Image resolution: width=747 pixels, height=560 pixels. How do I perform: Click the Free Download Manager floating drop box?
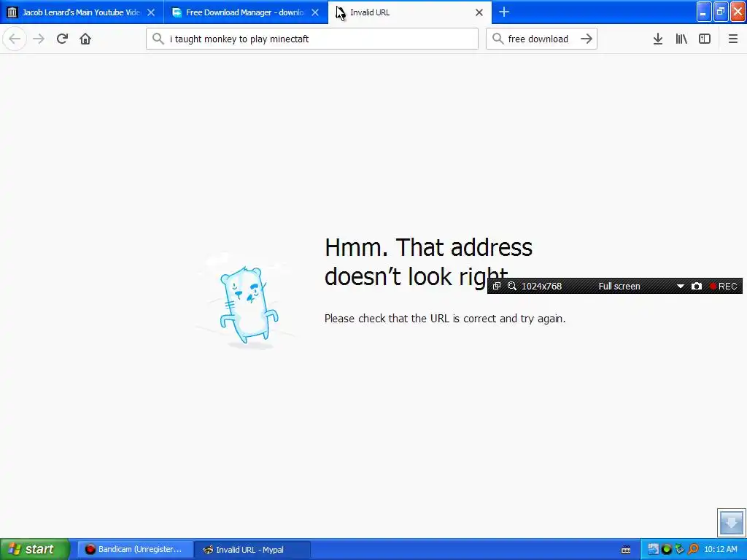click(731, 522)
